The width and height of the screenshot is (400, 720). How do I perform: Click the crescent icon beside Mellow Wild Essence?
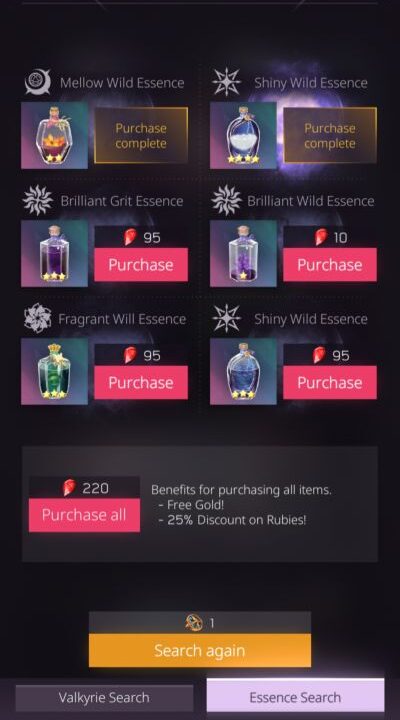(38, 82)
